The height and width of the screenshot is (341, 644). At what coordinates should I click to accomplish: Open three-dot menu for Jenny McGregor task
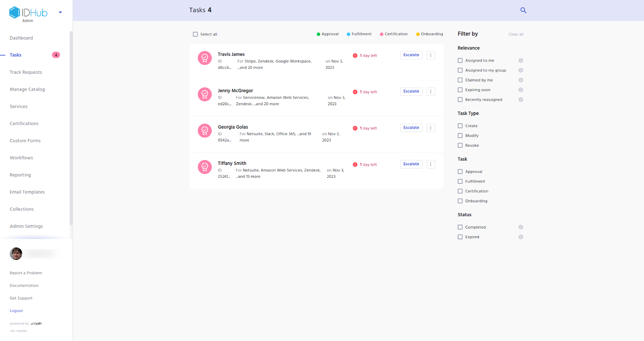pos(431,91)
